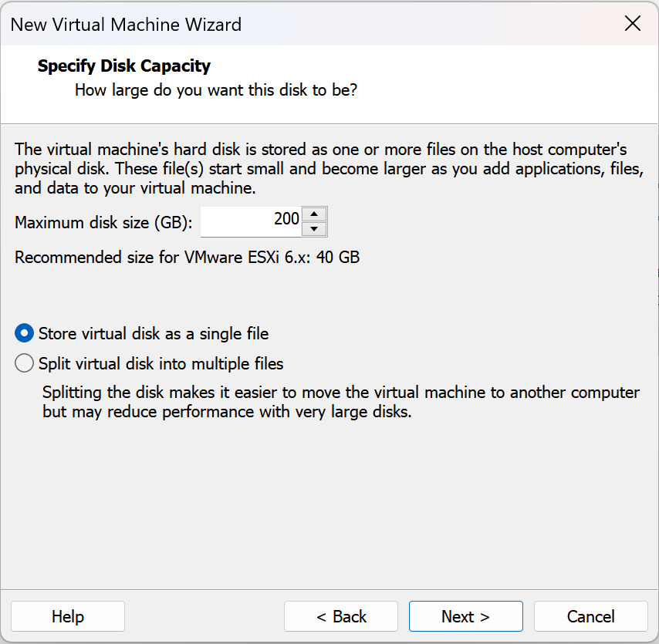Image resolution: width=659 pixels, height=644 pixels.
Task: Select Split virtual disk into multiple files
Action: click(149, 363)
